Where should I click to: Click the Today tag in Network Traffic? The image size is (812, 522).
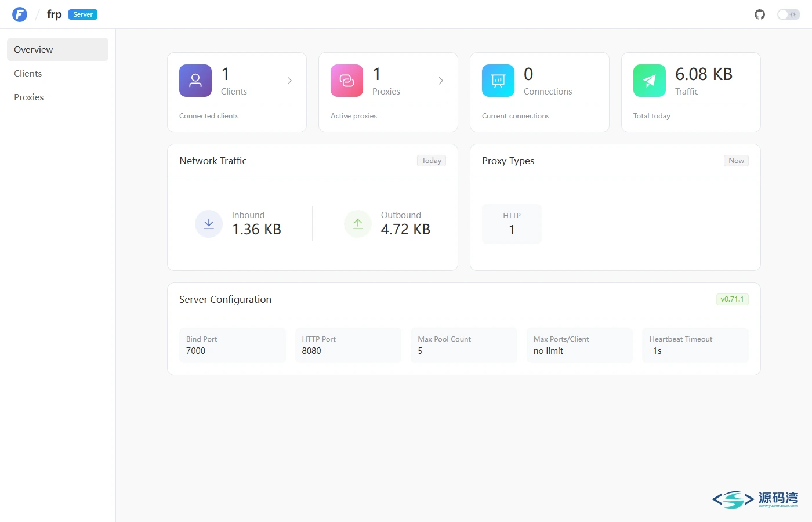pos(432,161)
